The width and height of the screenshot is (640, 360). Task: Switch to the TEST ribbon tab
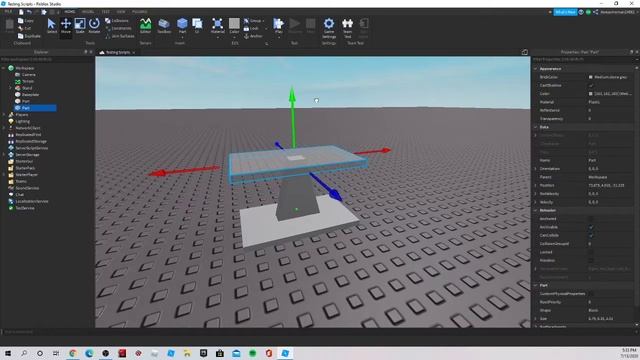click(x=105, y=12)
